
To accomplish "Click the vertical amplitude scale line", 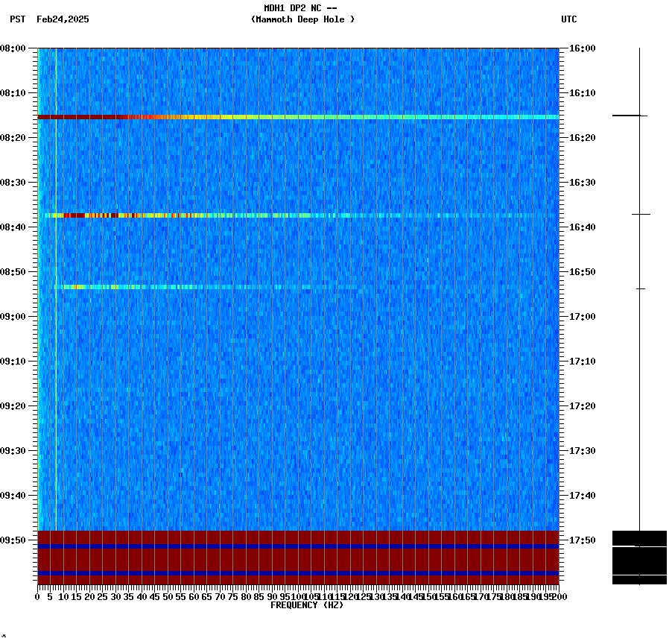I will point(638,298).
